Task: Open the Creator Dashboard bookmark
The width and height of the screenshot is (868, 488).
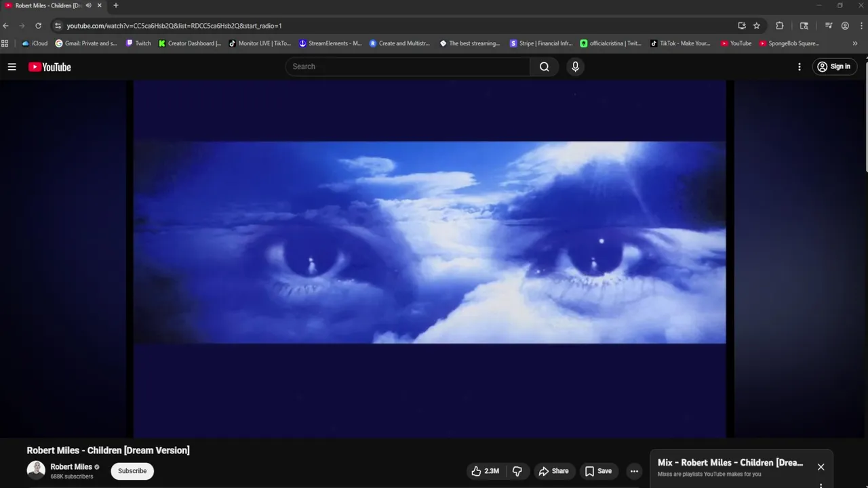Action: (x=190, y=43)
